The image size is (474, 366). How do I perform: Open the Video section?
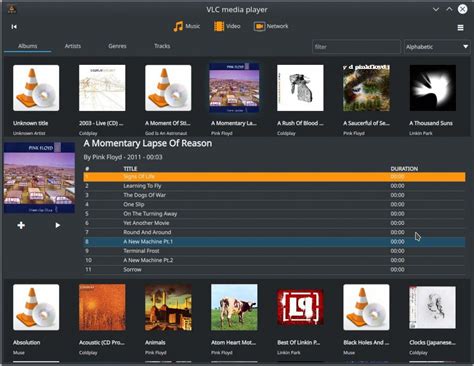(x=227, y=26)
